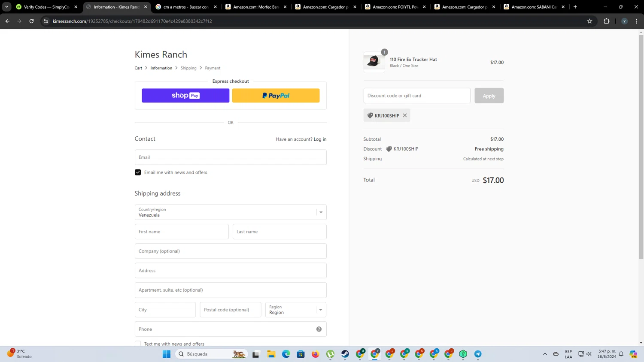Image resolution: width=644 pixels, height=362 pixels.
Task: Click the Apply discount button
Action: tap(489, 96)
